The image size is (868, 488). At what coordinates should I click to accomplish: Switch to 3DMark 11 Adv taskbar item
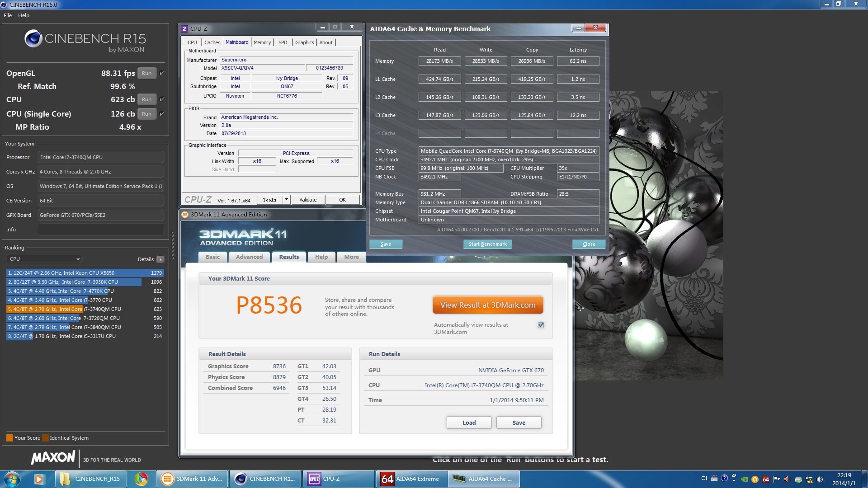(193, 479)
